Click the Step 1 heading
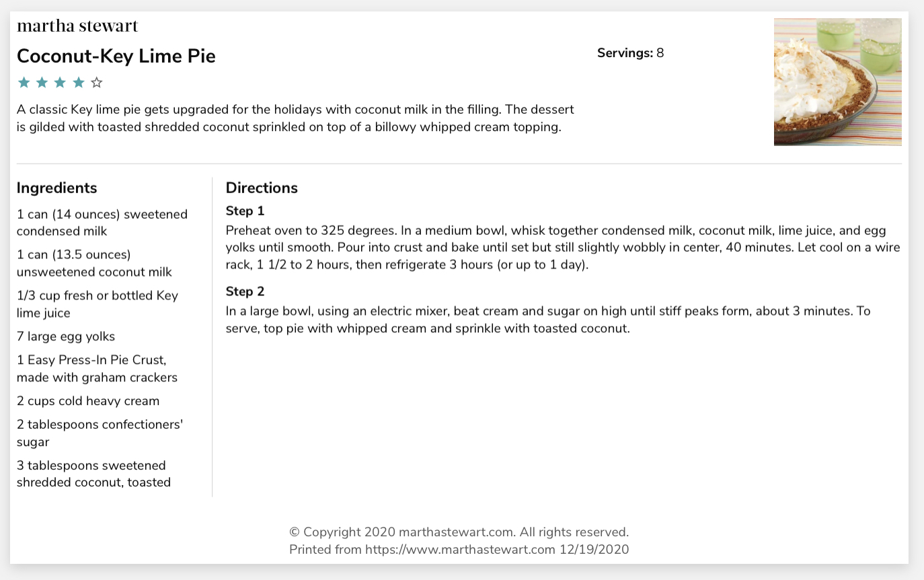Image resolution: width=924 pixels, height=580 pixels. (245, 211)
